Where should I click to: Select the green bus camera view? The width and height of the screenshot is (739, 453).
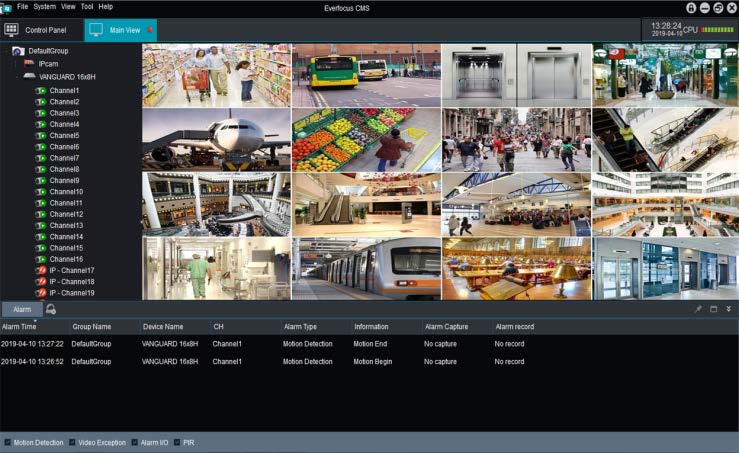366,75
